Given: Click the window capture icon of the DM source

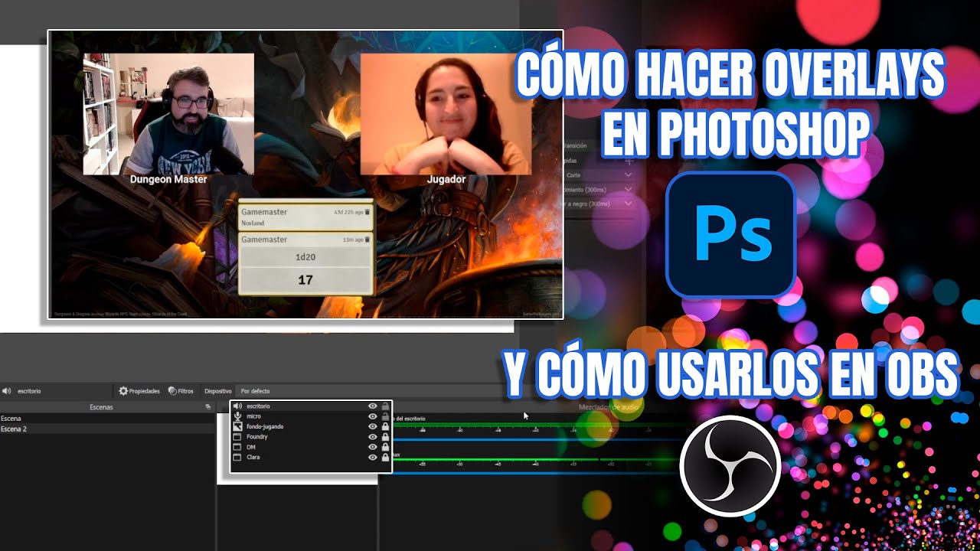Looking at the screenshot, I should pos(237,446).
